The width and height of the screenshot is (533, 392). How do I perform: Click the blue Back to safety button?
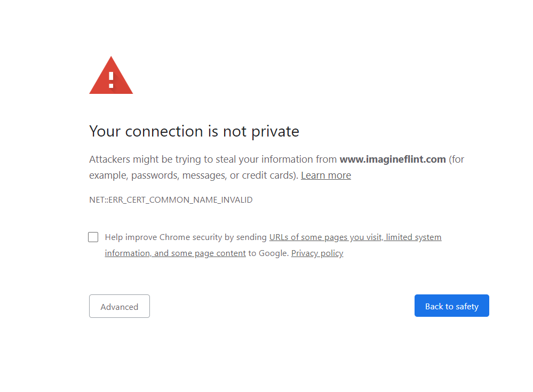pyautogui.click(x=451, y=306)
